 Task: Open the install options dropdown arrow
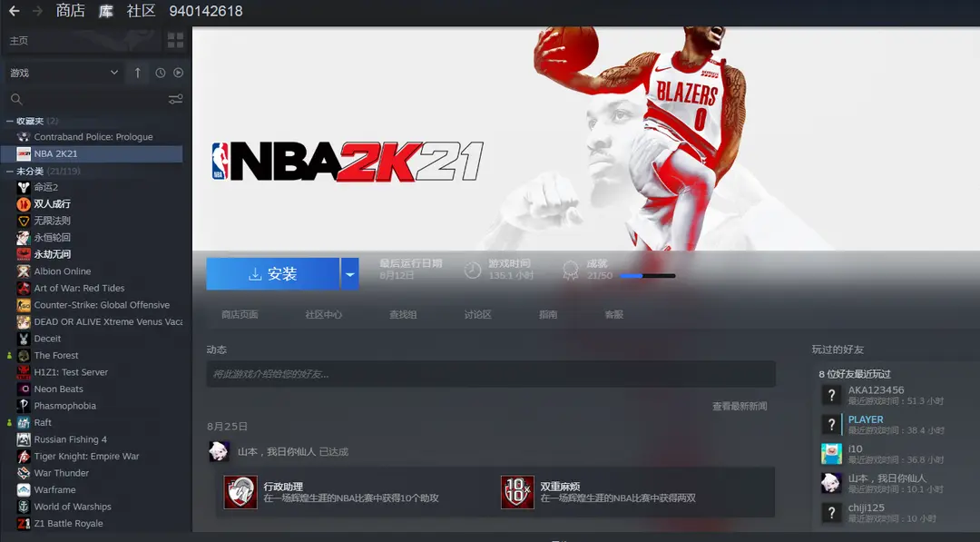(x=350, y=274)
